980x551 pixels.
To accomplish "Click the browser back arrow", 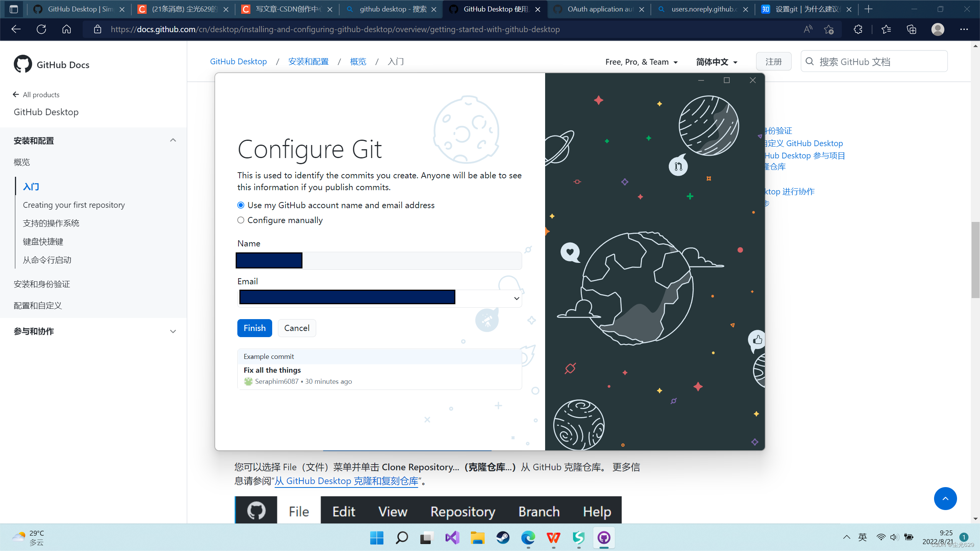I will [x=16, y=29].
